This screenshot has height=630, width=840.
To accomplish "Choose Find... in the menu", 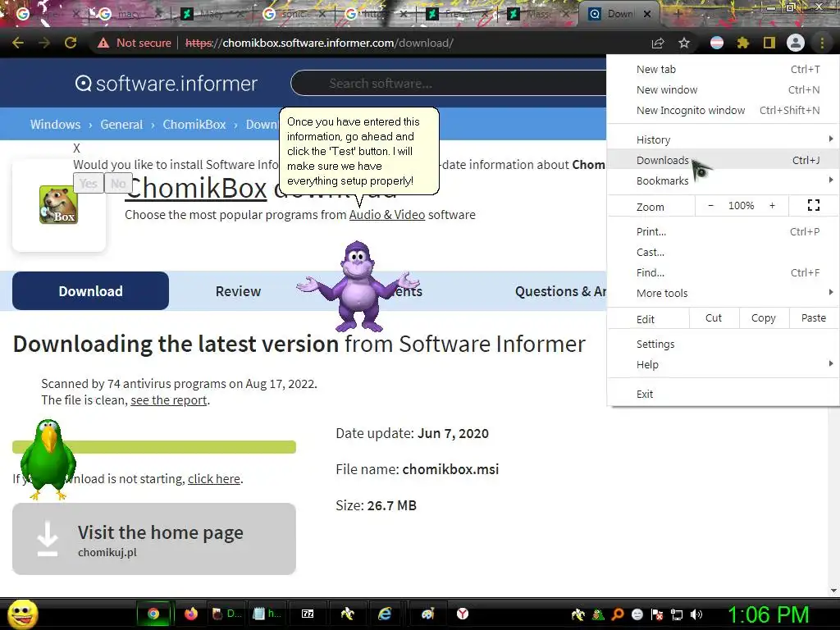I will 724,272.
